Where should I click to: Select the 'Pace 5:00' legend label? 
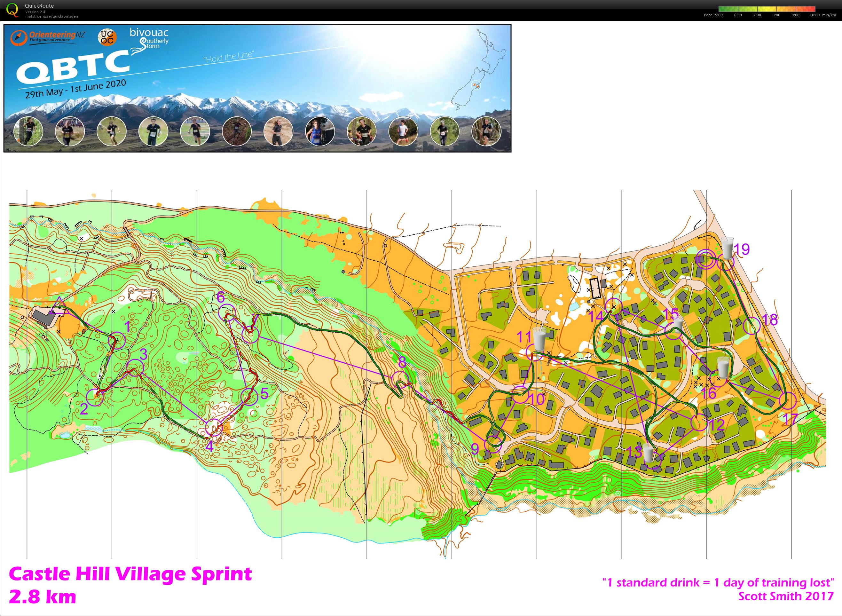[x=713, y=15]
